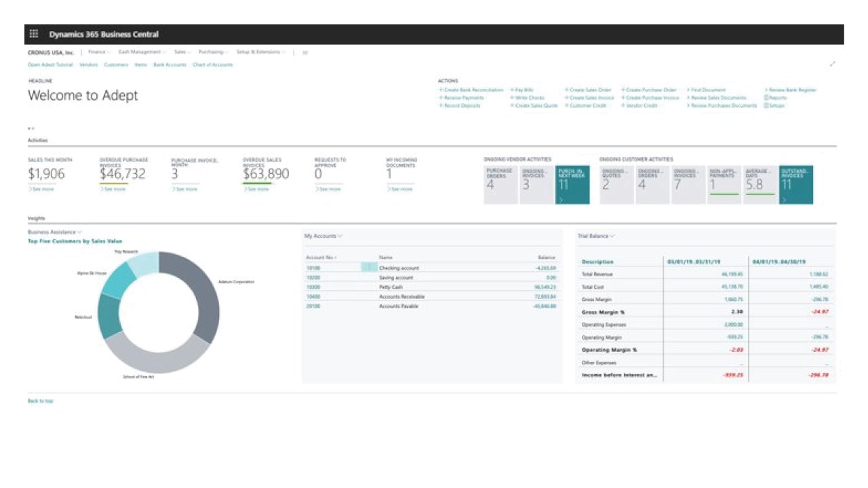Go to Chart of Accounts
This screenshot has height=488, width=868.
click(212, 65)
